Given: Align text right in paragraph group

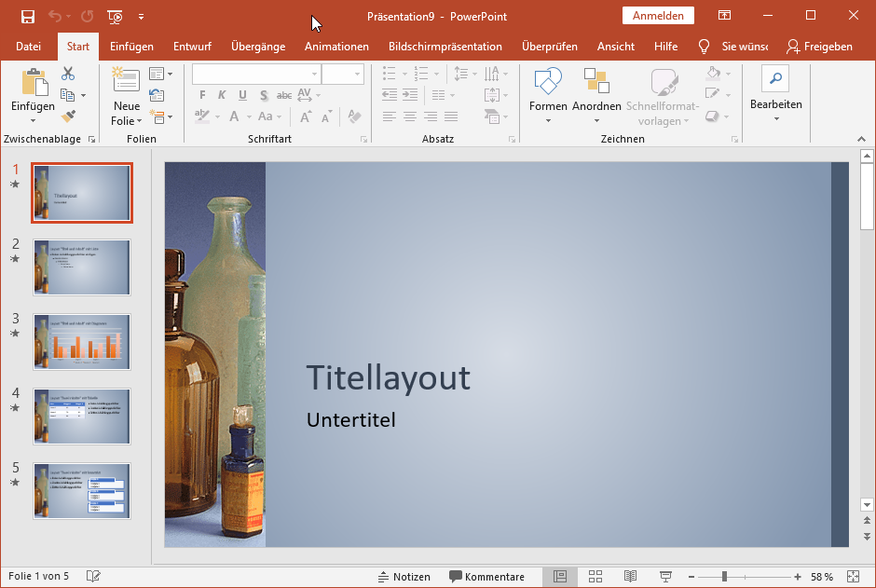Looking at the screenshot, I should pyautogui.click(x=431, y=116).
